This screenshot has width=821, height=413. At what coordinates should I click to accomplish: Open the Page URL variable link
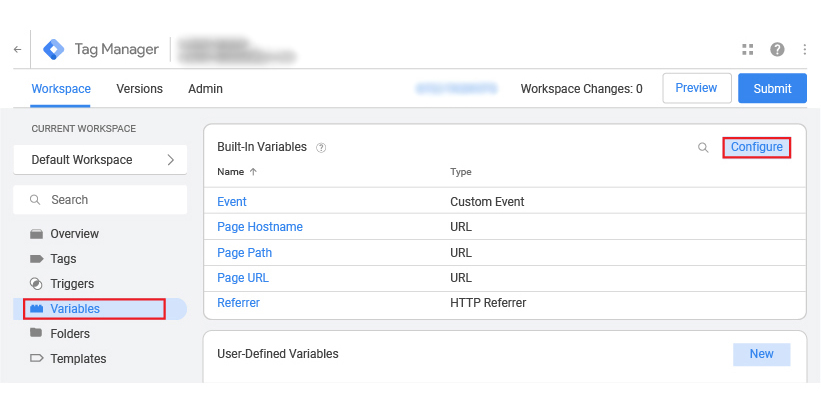tap(243, 278)
